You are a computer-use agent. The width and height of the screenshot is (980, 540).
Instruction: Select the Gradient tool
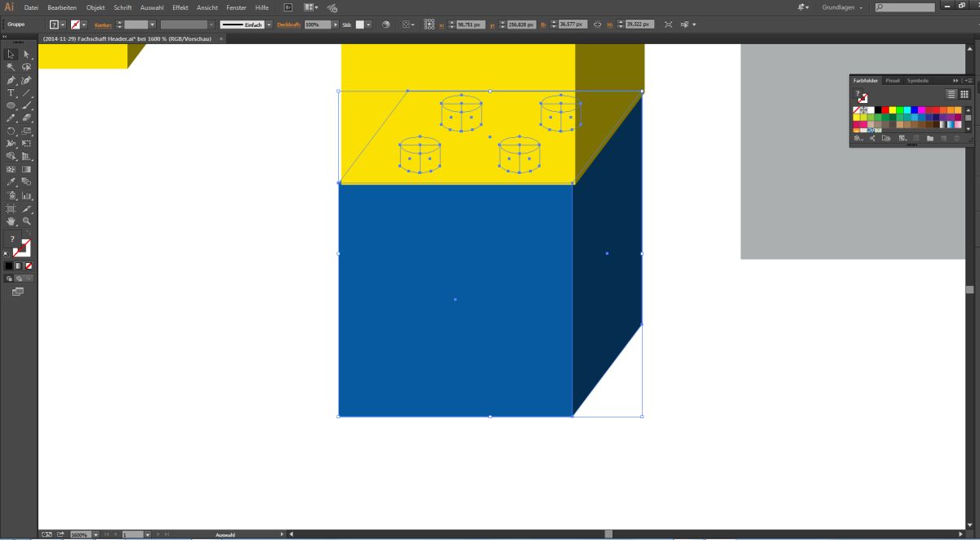coord(27,169)
